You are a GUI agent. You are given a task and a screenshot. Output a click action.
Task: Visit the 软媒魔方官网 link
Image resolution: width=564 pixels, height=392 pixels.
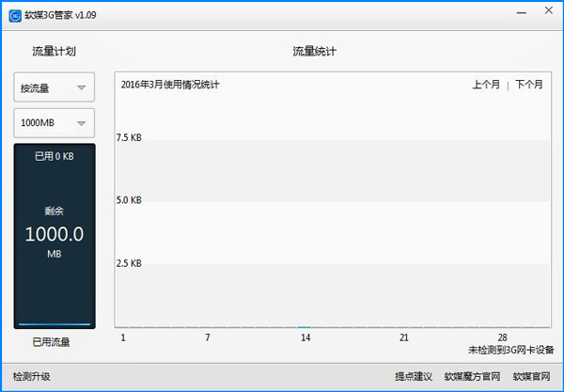pos(472,377)
